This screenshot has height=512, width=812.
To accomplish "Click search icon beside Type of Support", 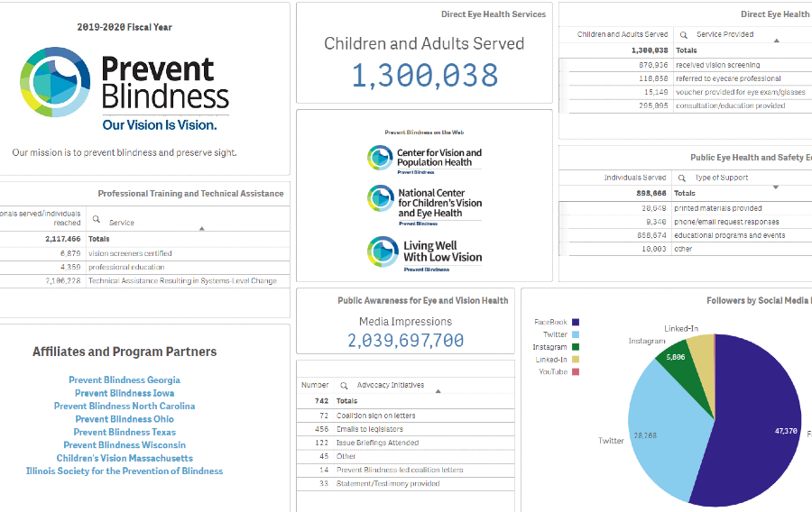I will [682, 178].
